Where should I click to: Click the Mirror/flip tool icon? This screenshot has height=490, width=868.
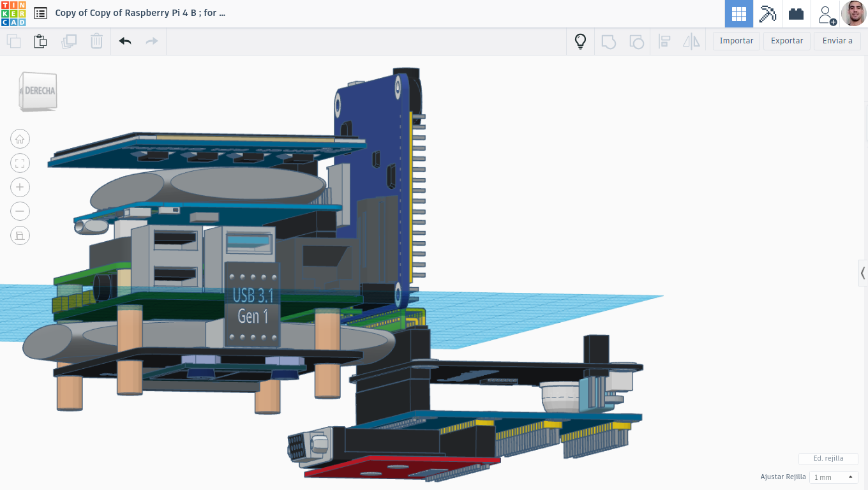click(x=692, y=41)
